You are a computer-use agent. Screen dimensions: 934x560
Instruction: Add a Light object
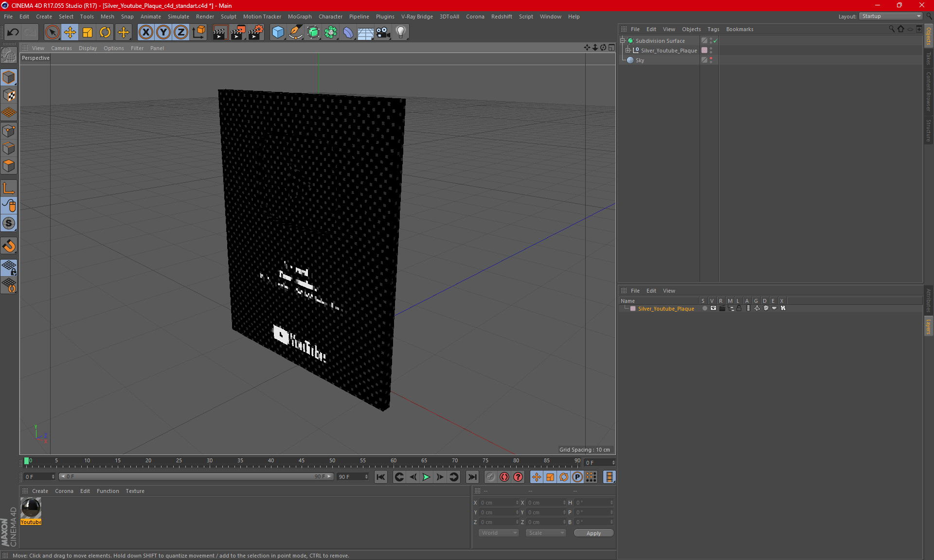pyautogui.click(x=401, y=32)
